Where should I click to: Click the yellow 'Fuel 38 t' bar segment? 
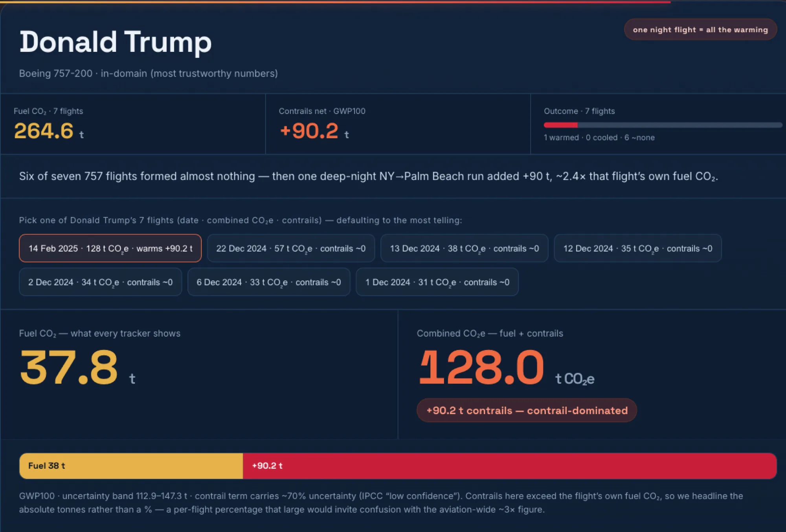[x=131, y=466]
